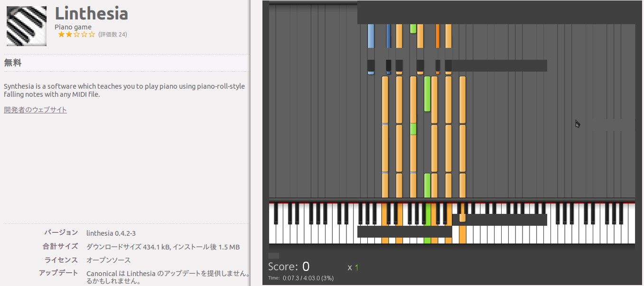This screenshot has width=644, height=286.
Task: Select the rating count text (評価数 24)
Action: click(x=112, y=35)
